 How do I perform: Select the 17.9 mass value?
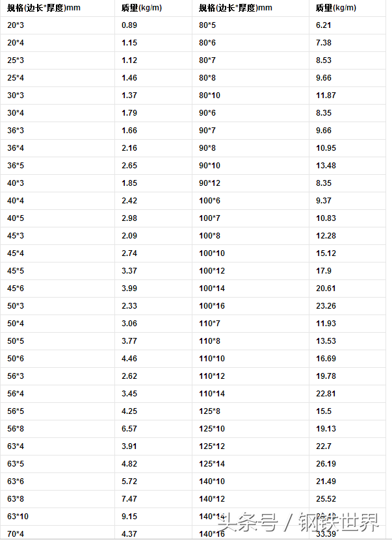click(323, 271)
